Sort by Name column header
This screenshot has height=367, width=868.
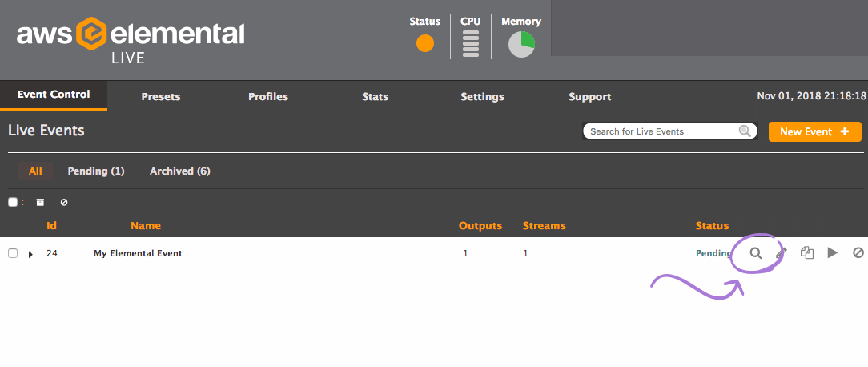146,226
